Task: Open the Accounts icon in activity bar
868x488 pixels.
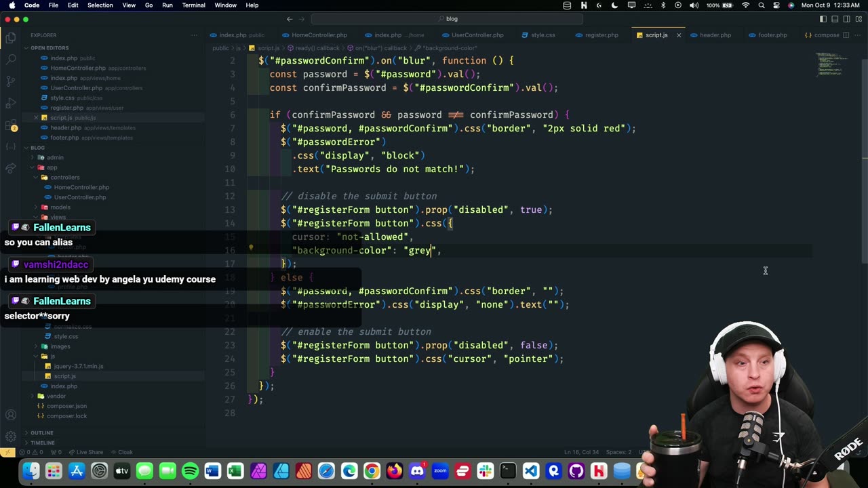Action: [x=11, y=415]
